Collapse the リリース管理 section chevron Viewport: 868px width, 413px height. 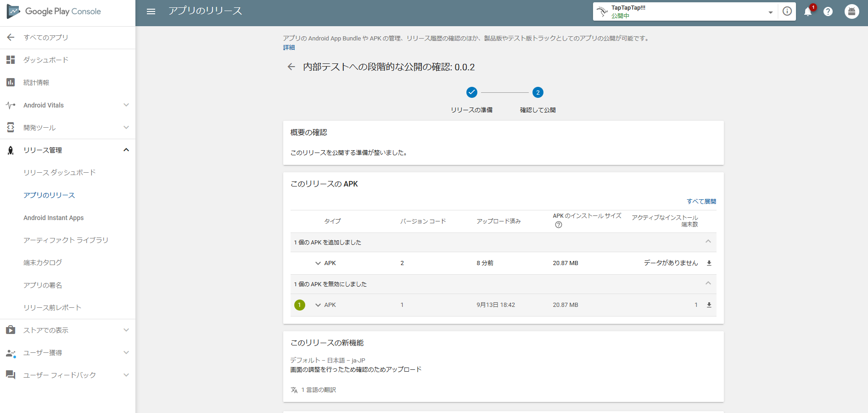[x=126, y=150]
